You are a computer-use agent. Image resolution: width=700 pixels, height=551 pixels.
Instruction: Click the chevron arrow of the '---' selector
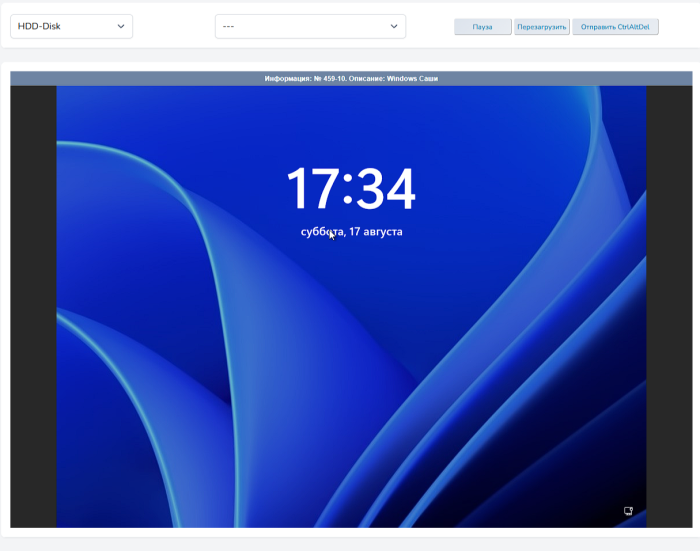pyautogui.click(x=393, y=26)
